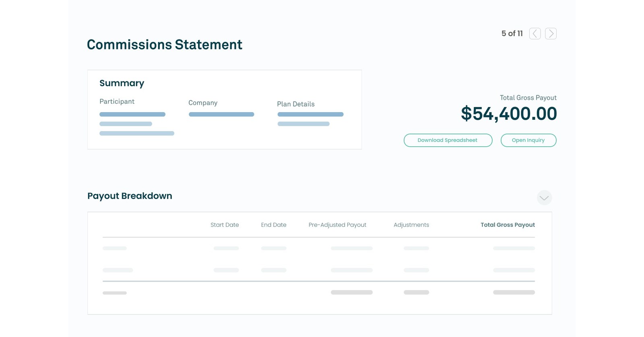Click the Payout Breakdown section title
Screen dimensions: 644x337
click(x=130, y=196)
